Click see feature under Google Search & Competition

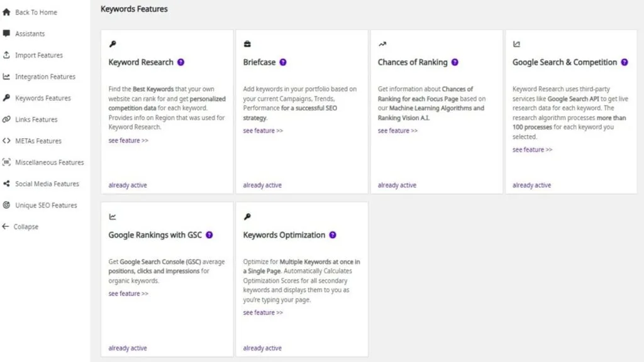click(532, 150)
